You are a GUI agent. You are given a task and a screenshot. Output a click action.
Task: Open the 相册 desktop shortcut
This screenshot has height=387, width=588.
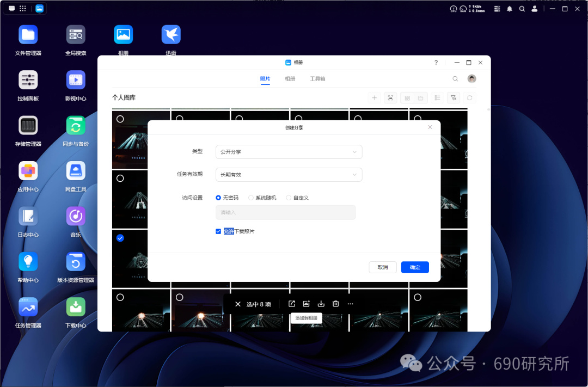[x=124, y=35]
